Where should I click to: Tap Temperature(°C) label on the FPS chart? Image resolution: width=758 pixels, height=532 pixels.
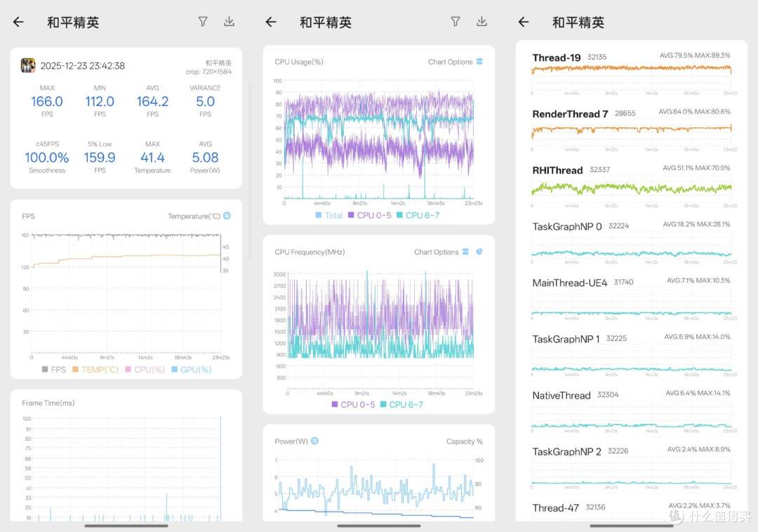point(194,216)
